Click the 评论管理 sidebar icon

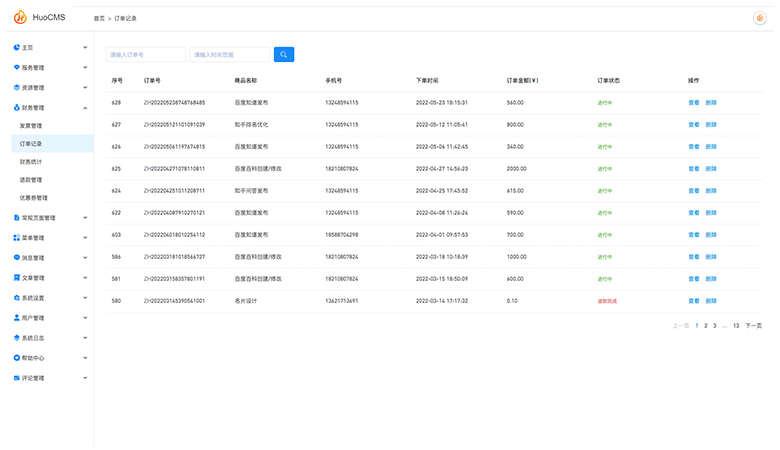16,378
